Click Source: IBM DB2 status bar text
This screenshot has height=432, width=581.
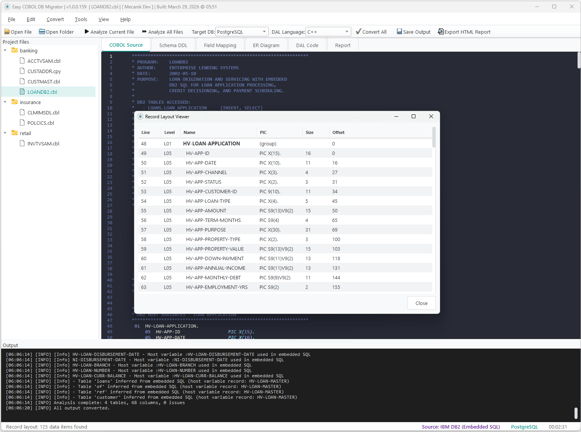(461, 427)
